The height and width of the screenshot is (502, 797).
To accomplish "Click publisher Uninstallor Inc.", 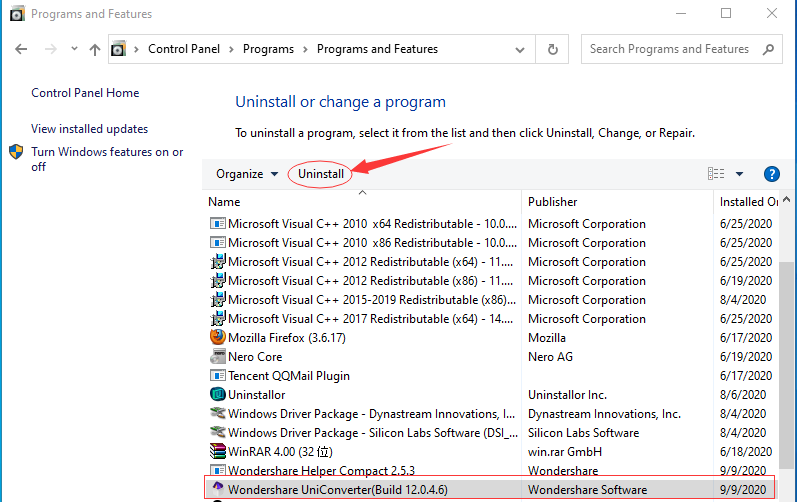I will 567,395.
